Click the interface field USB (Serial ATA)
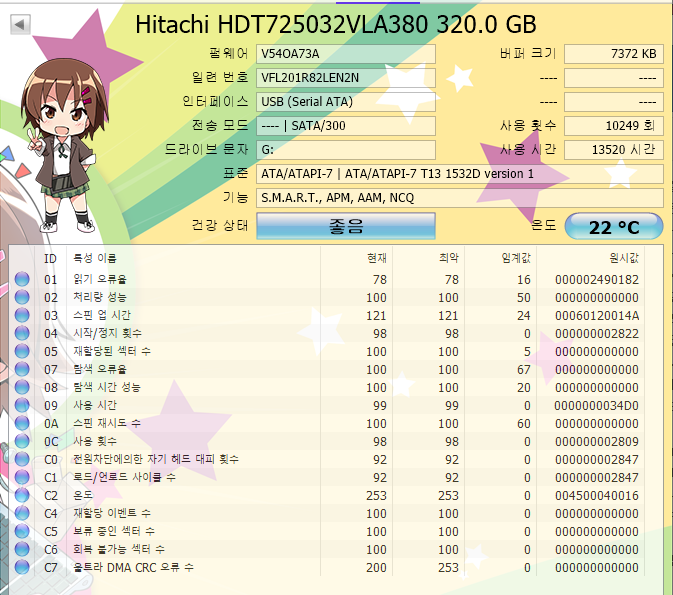Viewport: 673px width, 595px height. (346, 102)
